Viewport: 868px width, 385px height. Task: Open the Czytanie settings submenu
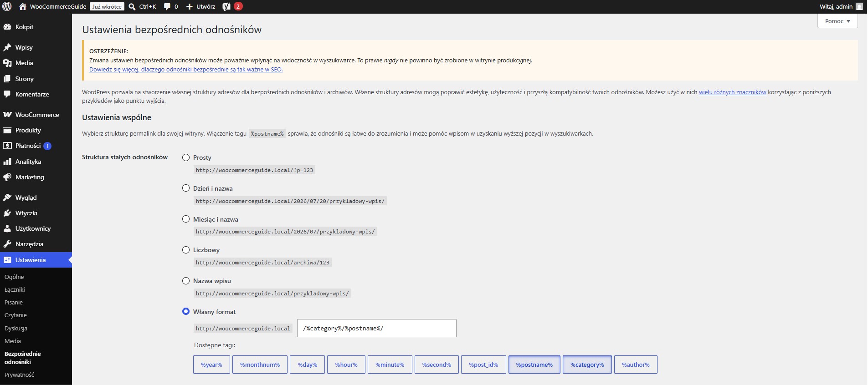(x=15, y=315)
